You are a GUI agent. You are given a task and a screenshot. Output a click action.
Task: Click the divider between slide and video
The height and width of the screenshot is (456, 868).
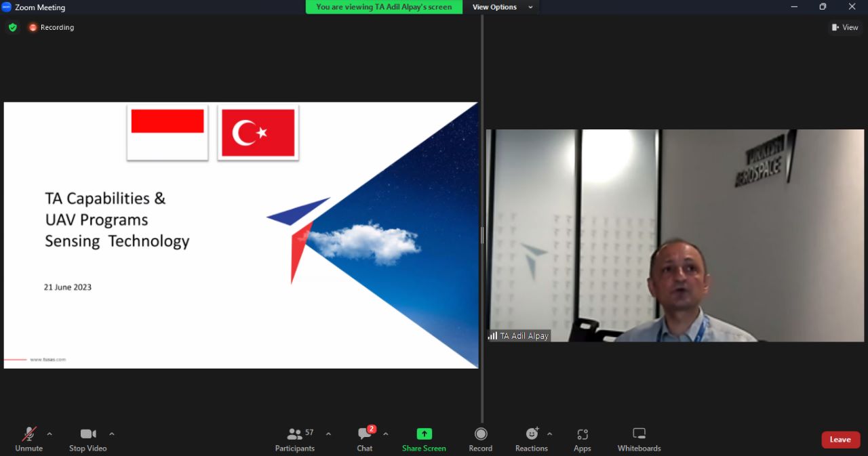[482, 235]
